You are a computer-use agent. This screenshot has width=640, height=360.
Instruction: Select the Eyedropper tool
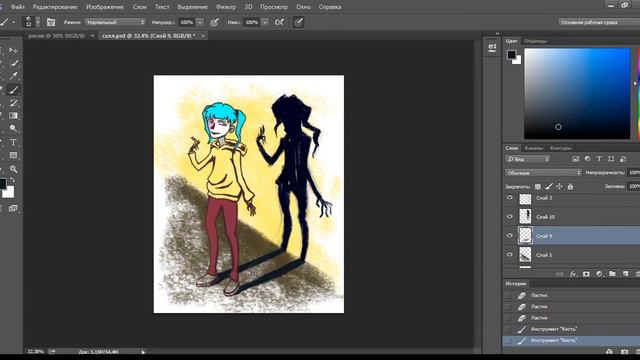point(13,76)
